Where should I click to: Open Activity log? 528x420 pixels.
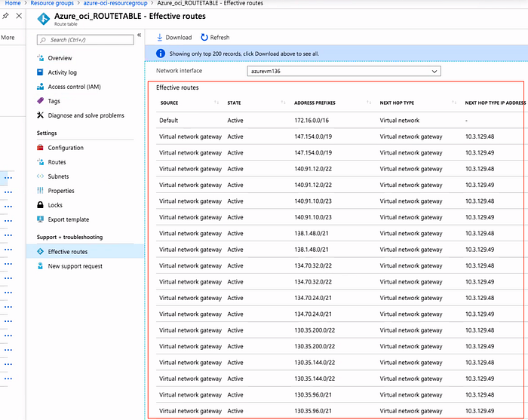click(x=63, y=72)
